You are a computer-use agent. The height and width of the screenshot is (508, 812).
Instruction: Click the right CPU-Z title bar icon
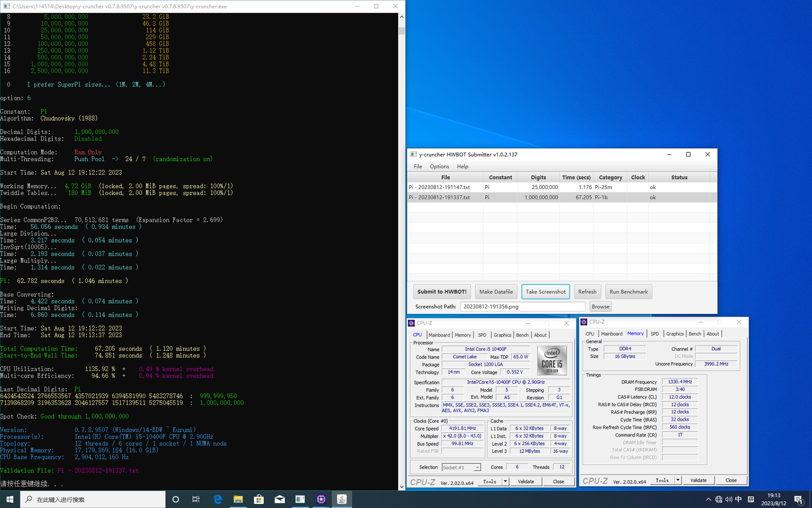584,322
